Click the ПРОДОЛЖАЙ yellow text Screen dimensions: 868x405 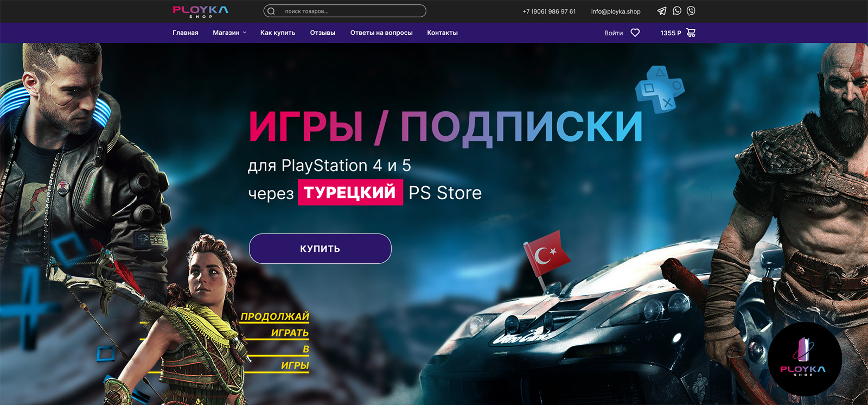[275, 317]
